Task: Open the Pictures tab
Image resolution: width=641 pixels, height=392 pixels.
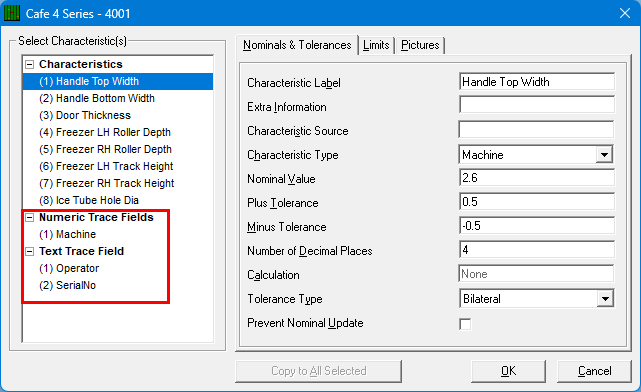Action: (x=420, y=45)
